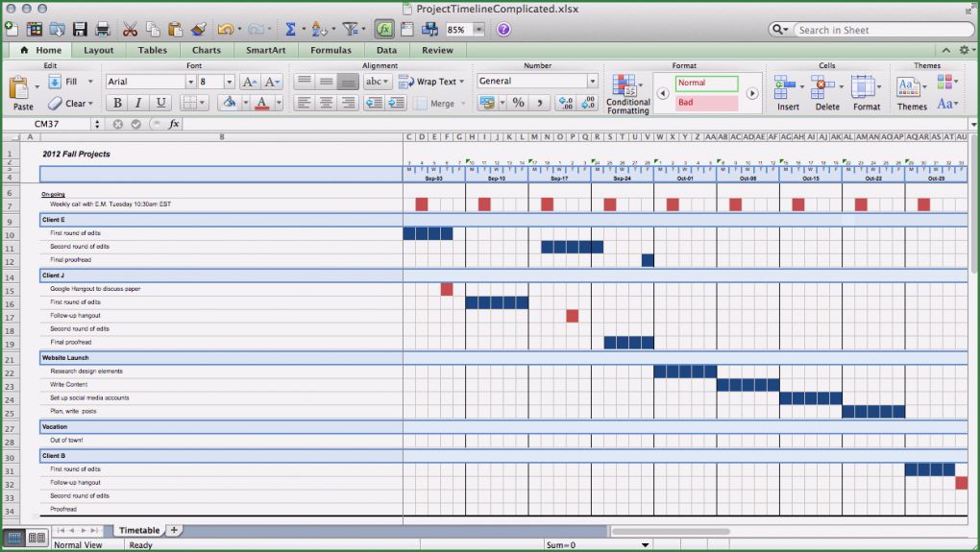Copy selection with copy icon
This screenshot has height=552, width=980.
click(x=153, y=29)
